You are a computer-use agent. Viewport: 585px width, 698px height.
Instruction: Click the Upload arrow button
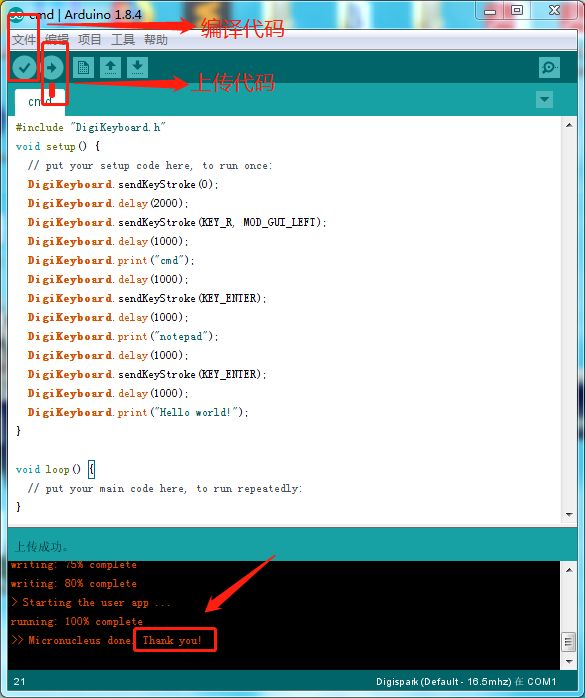(x=52, y=68)
